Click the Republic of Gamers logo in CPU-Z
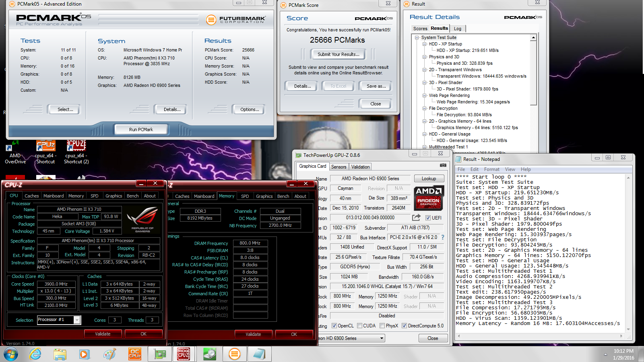Viewport: 644px width, 362px height. click(142, 220)
